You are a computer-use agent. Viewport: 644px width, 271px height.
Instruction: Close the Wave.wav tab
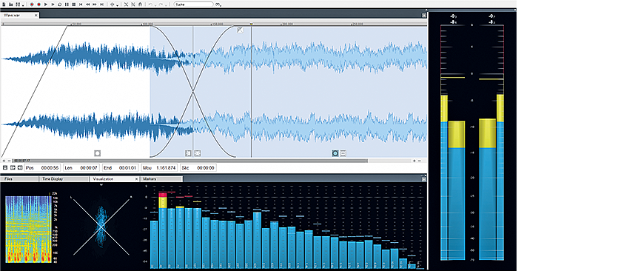36,16
